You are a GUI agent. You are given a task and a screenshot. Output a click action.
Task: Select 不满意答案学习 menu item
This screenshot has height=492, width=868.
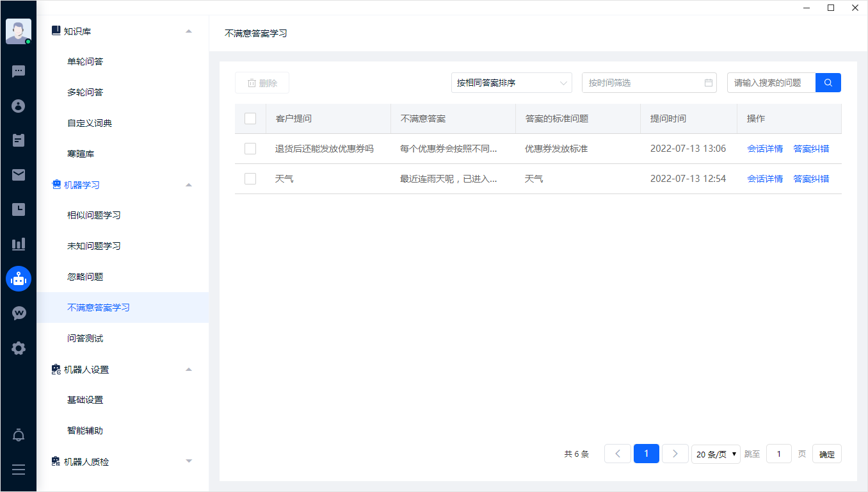pyautogui.click(x=123, y=307)
